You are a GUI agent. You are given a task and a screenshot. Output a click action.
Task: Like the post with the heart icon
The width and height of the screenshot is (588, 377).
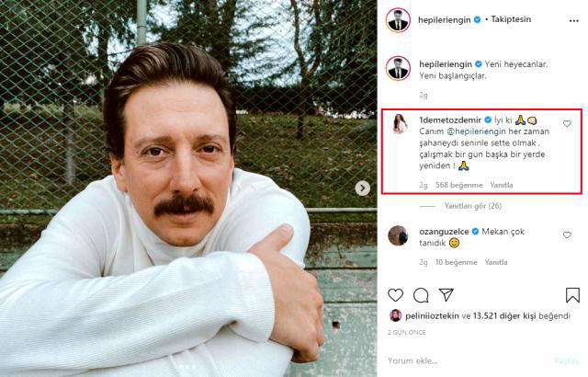click(396, 295)
